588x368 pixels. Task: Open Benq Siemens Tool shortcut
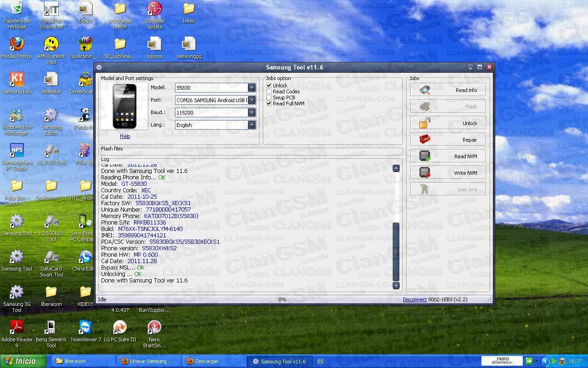(51, 333)
